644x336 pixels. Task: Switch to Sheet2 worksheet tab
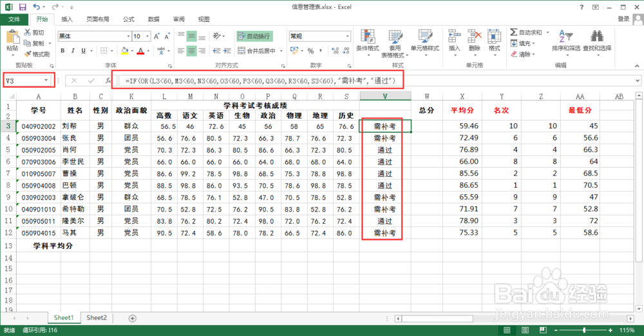[97, 318]
